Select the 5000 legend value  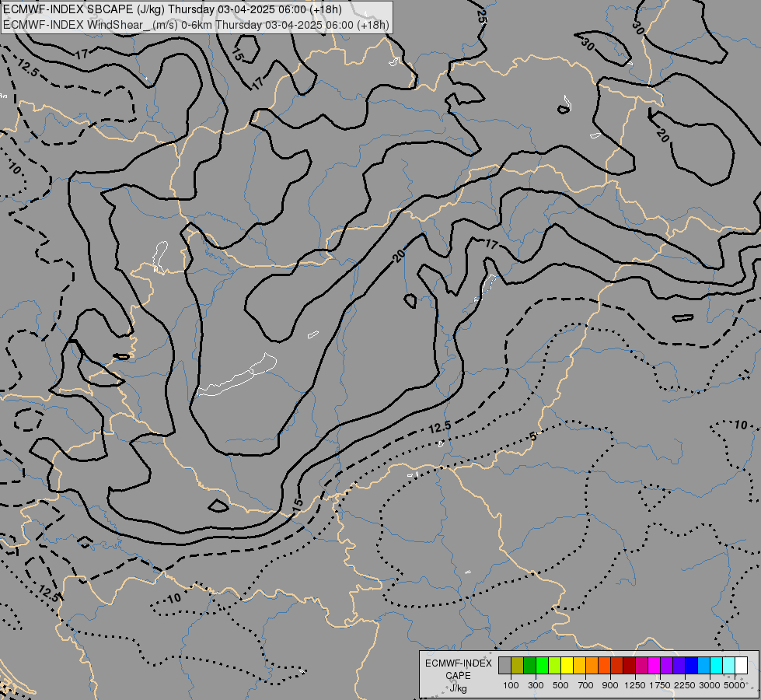coord(734,685)
